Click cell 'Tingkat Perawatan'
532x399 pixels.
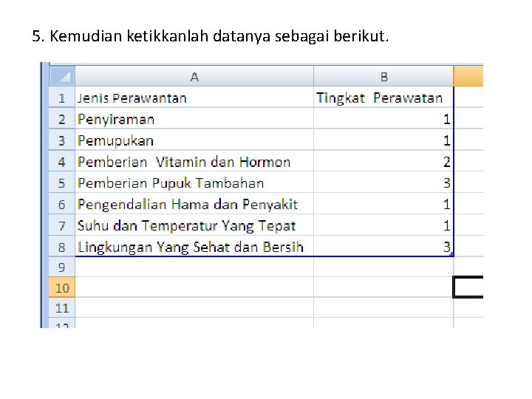[383, 98]
